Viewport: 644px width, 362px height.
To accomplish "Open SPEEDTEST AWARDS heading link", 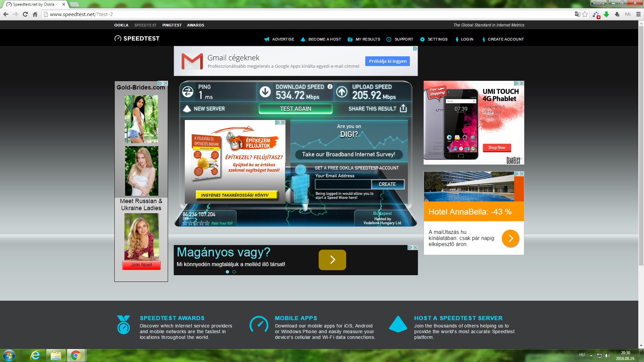I will click(x=172, y=318).
